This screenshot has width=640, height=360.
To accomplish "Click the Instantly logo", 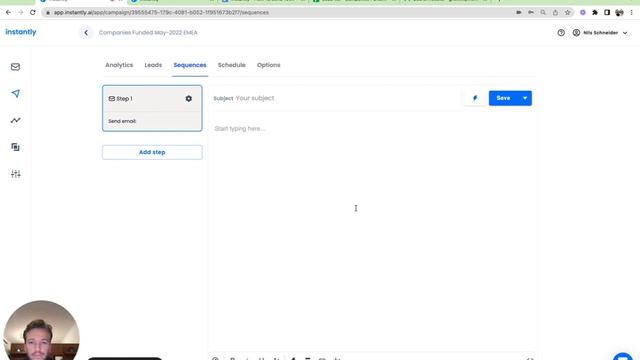I will tap(21, 32).
